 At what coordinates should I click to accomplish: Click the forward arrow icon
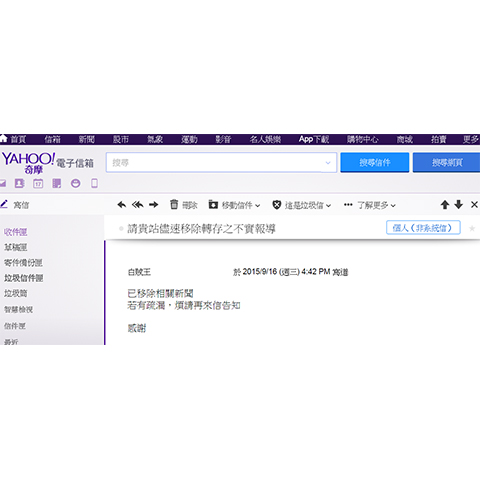(154, 205)
